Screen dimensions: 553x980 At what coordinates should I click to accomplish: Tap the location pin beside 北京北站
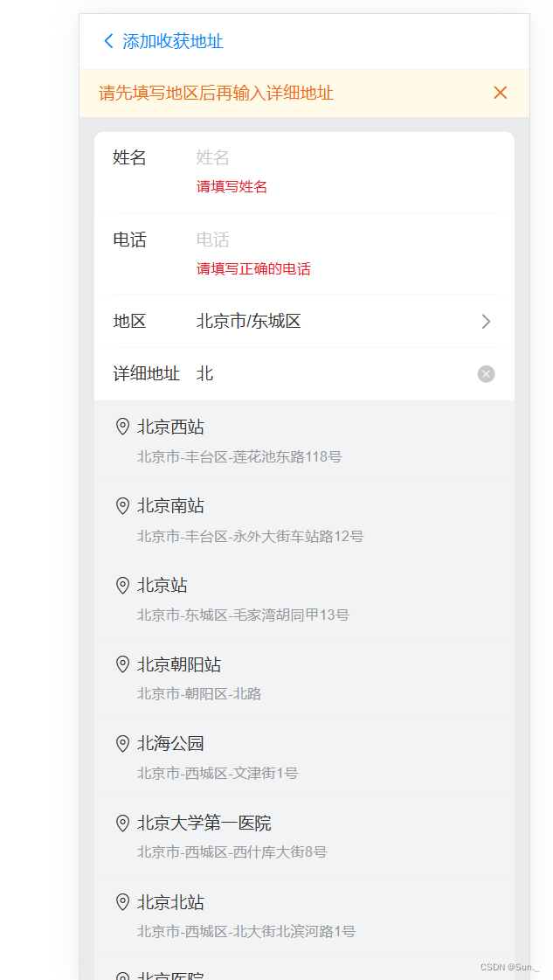point(122,901)
